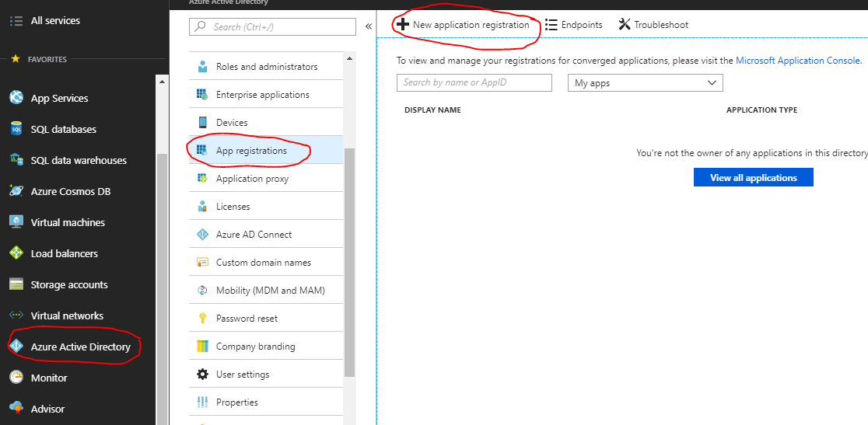Click the App Services globe icon

[16, 98]
